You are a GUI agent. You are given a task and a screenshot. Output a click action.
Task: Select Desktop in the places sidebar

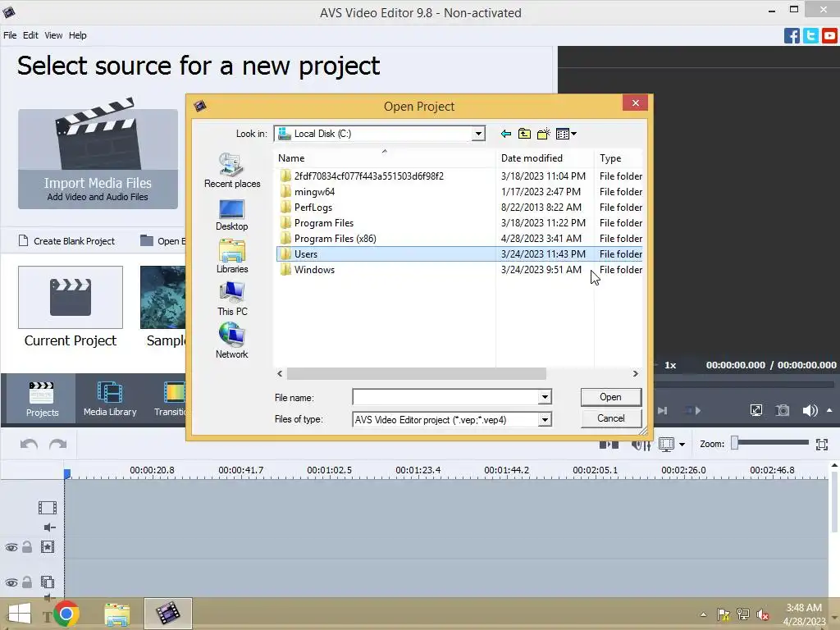click(x=232, y=215)
